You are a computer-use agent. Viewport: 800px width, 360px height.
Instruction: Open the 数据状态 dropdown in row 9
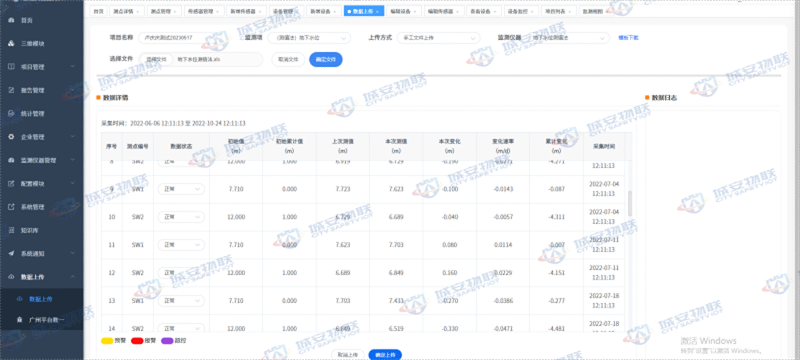coord(181,189)
